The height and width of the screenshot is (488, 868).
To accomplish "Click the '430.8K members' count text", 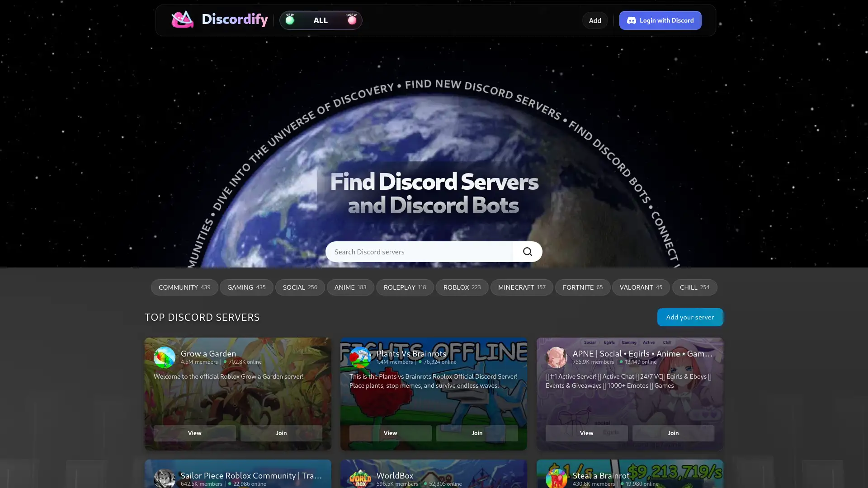I will pyautogui.click(x=594, y=484).
